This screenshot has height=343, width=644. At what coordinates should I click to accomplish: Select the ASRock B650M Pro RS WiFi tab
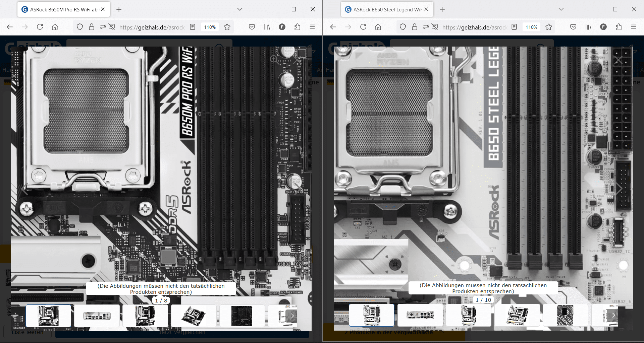coord(63,9)
